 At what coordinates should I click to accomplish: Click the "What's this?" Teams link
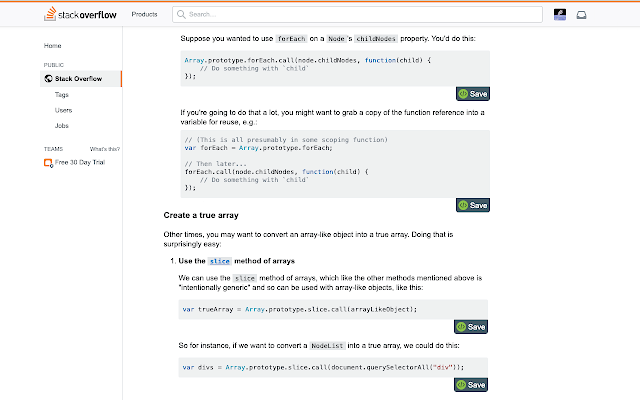tap(105, 149)
